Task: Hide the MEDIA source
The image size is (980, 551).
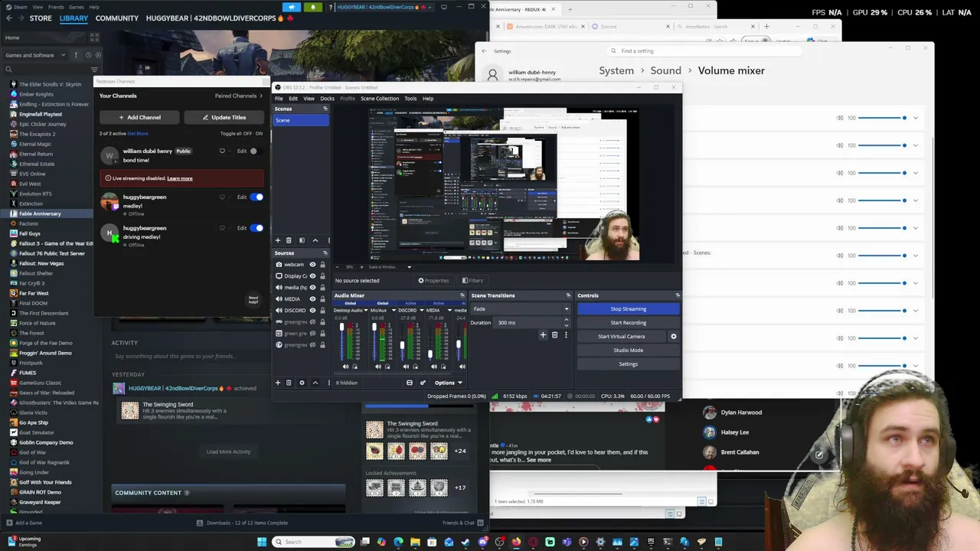Action: click(x=312, y=299)
